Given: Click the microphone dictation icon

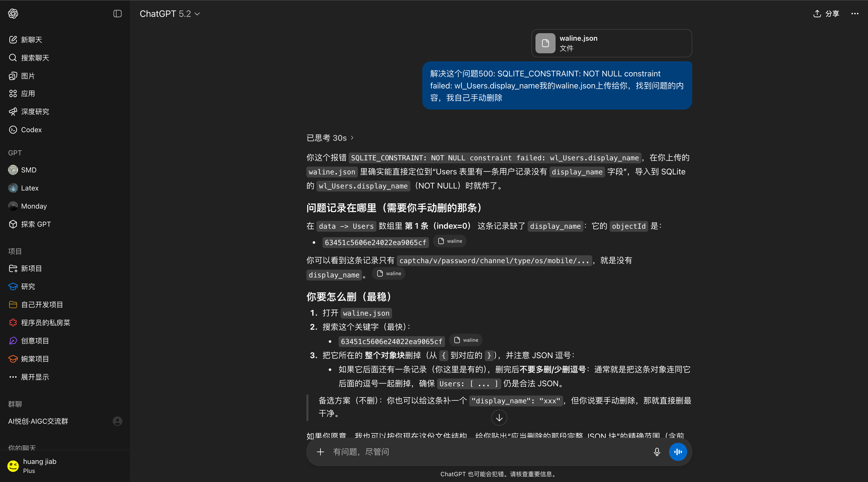Looking at the screenshot, I should [x=657, y=452].
